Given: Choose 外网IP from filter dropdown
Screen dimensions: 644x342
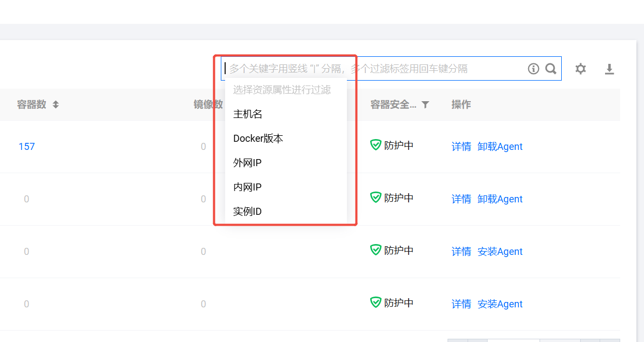Looking at the screenshot, I should click(247, 163).
